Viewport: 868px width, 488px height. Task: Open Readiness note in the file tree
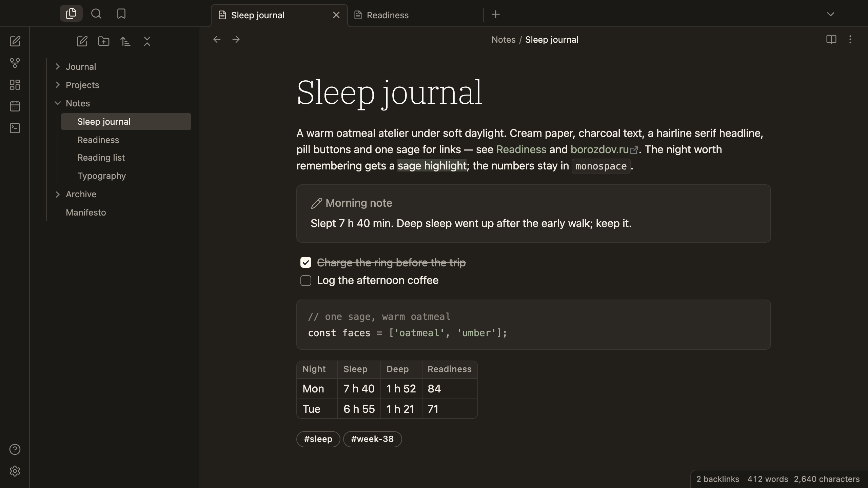[126, 140]
